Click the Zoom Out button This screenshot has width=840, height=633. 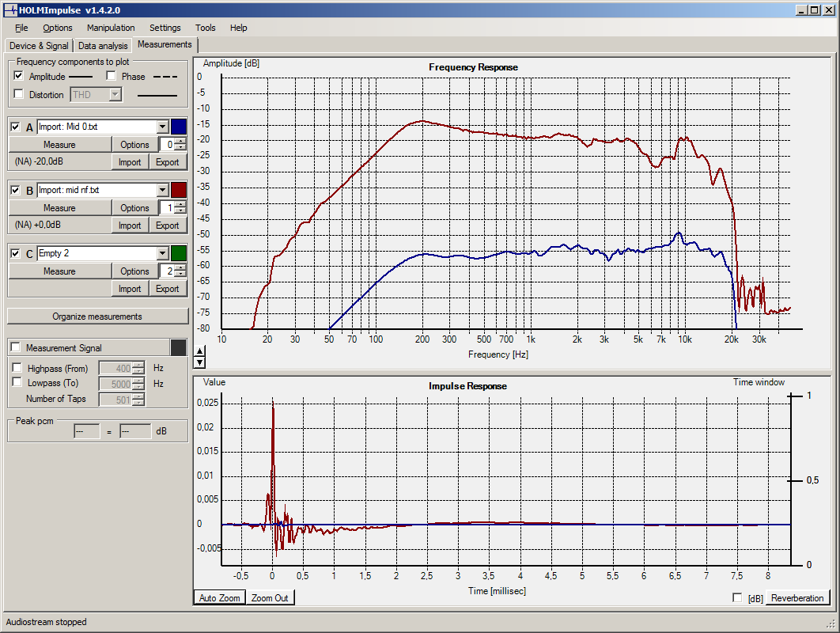coord(270,597)
